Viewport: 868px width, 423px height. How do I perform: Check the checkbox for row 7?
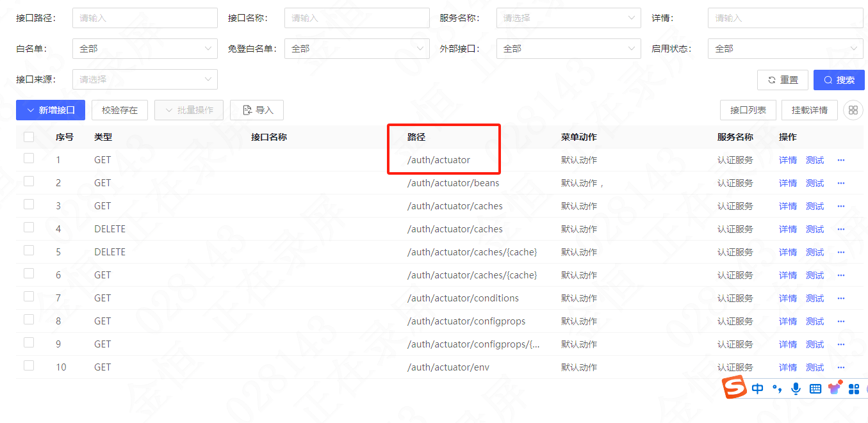(x=29, y=296)
